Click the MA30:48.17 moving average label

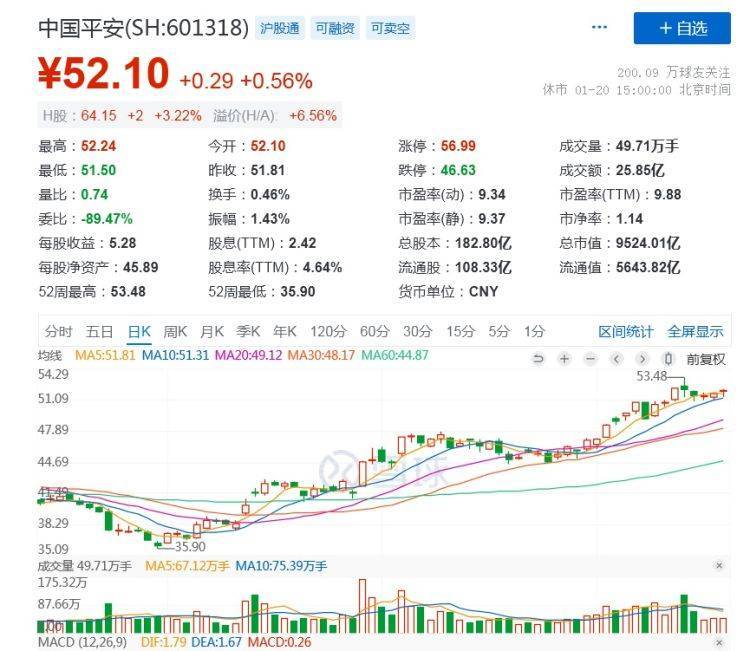pyautogui.click(x=321, y=355)
